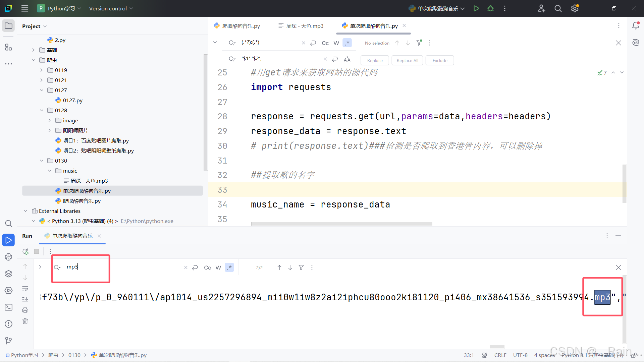Click the editor horizontal scrollbar
This screenshot has width=644, height=362.
click(341, 224)
